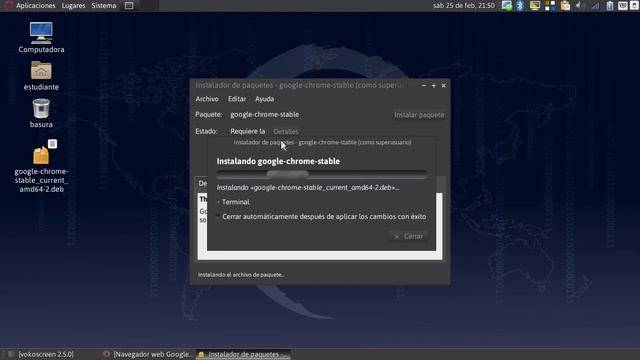Open the Editar menu in package installer
The height and width of the screenshot is (360, 640).
237,99
